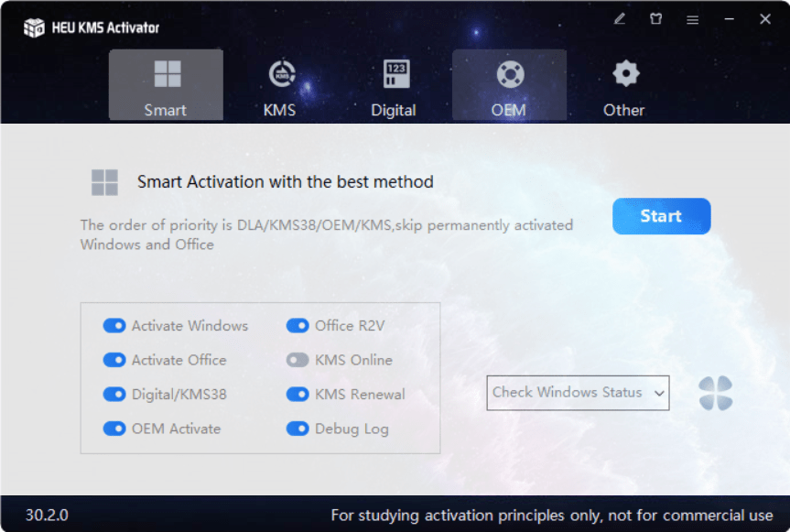Open the skin (shirt) theme icon
This screenshot has width=790, height=532.
pos(656,18)
